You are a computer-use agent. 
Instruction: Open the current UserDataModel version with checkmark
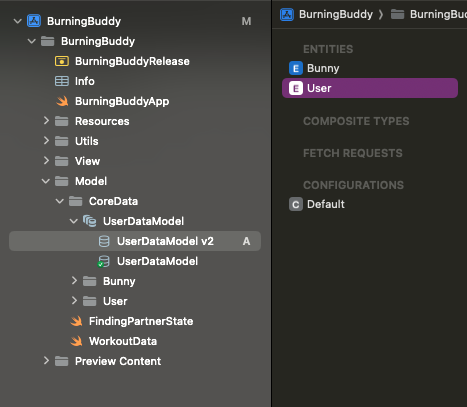157,261
